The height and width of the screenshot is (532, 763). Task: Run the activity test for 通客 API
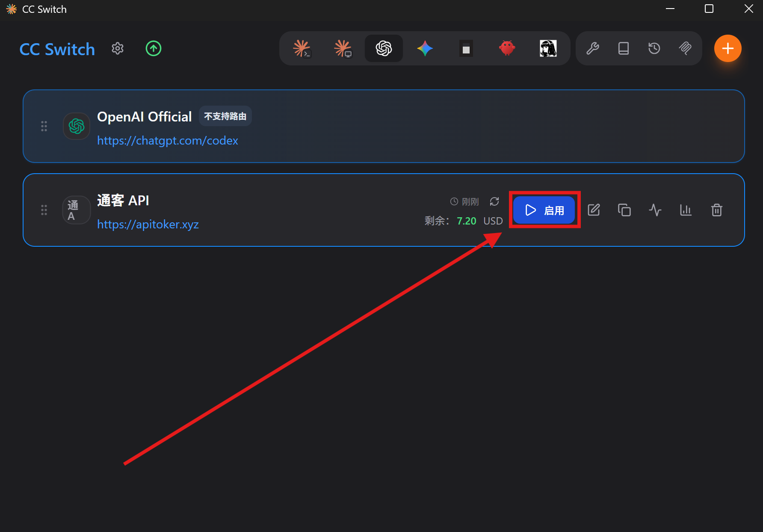click(x=655, y=210)
